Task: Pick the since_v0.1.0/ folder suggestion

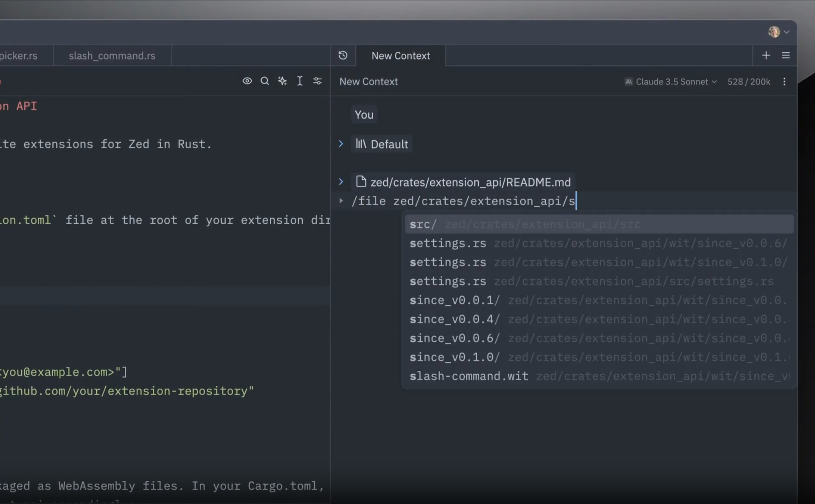Action: 454,357
